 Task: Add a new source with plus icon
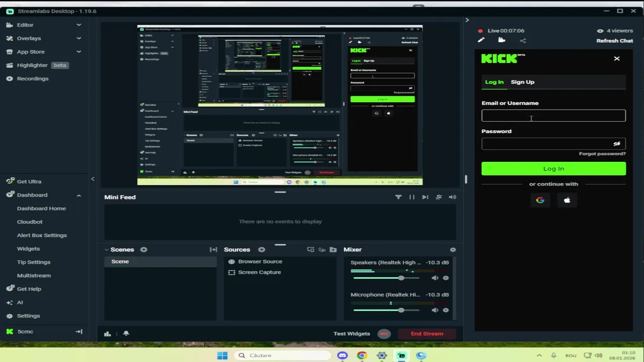click(x=262, y=249)
